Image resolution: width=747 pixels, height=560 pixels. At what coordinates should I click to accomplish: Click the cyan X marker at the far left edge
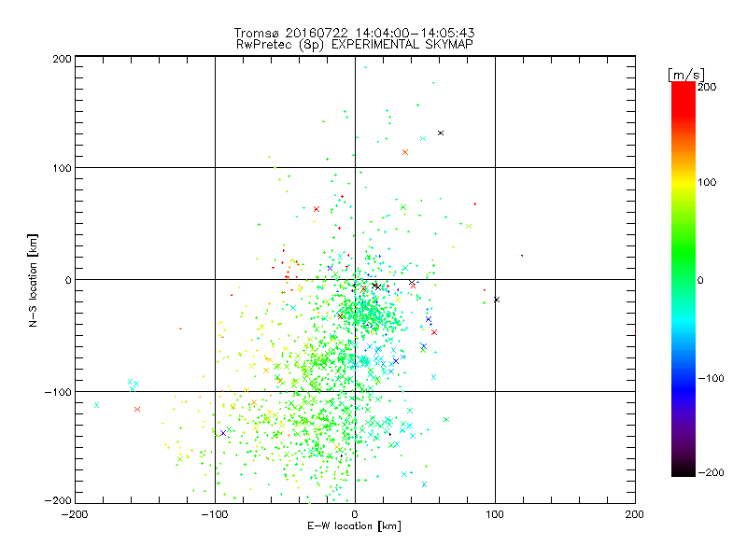click(97, 405)
